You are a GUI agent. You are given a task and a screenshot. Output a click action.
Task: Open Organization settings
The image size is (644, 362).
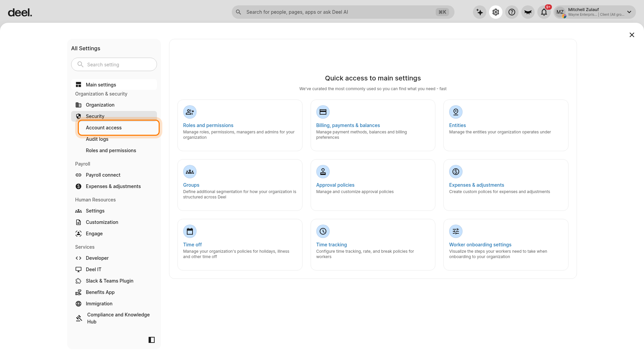click(x=114, y=105)
